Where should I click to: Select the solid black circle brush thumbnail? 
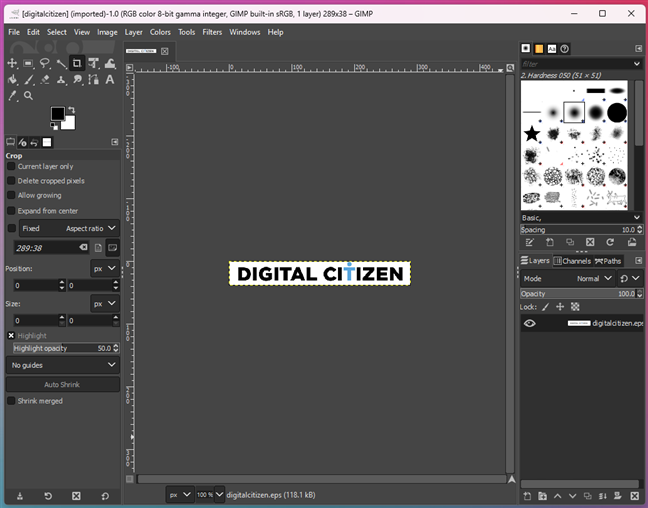click(x=617, y=112)
